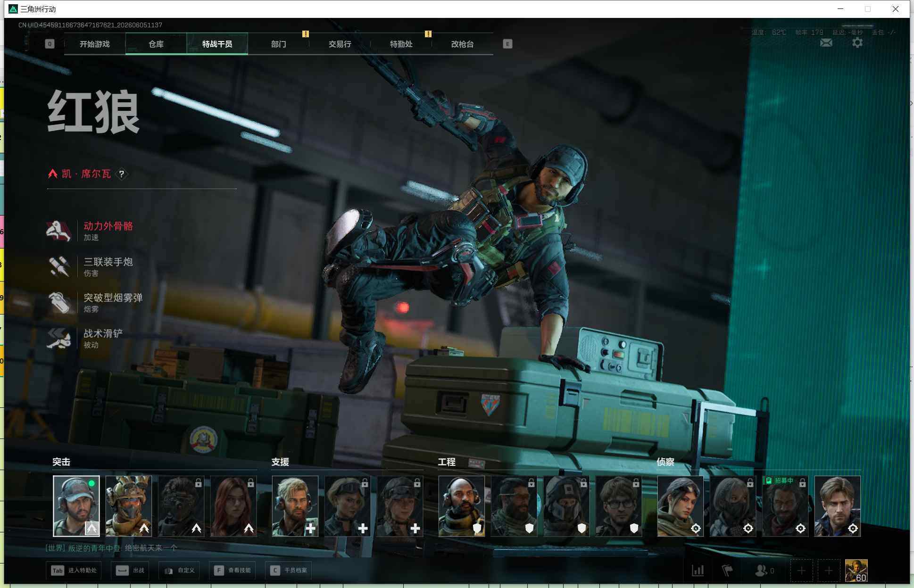The height and width of the screenshot is (588, 914).
Task: Select the operator portrait tagged 招募中
Action: 785,506
